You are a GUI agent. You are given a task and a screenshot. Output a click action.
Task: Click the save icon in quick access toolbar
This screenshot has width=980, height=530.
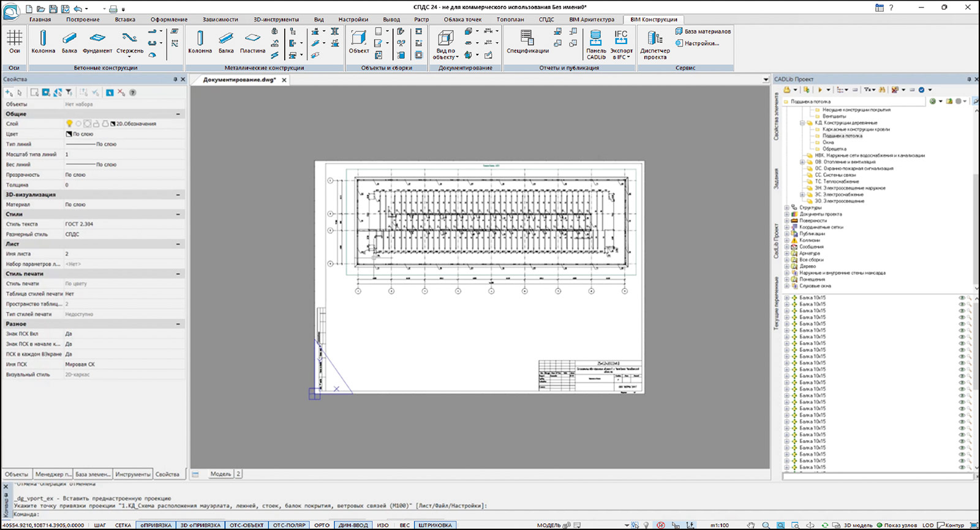pyautogui.click(x=53, y=9)
